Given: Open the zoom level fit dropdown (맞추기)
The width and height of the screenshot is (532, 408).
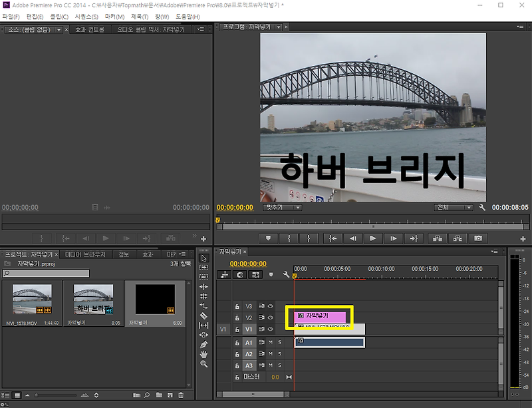Looking at the screenshot, I should click(x=282, y=207).
